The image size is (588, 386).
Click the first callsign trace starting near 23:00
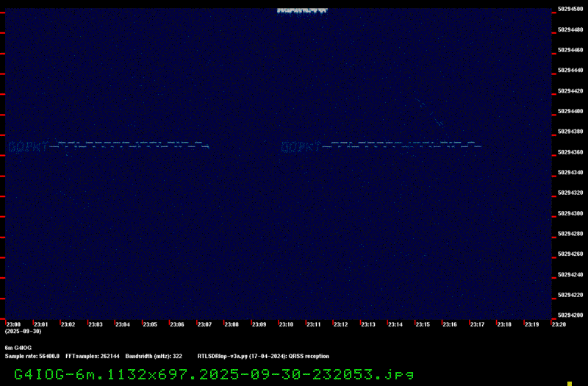point(108,146)
